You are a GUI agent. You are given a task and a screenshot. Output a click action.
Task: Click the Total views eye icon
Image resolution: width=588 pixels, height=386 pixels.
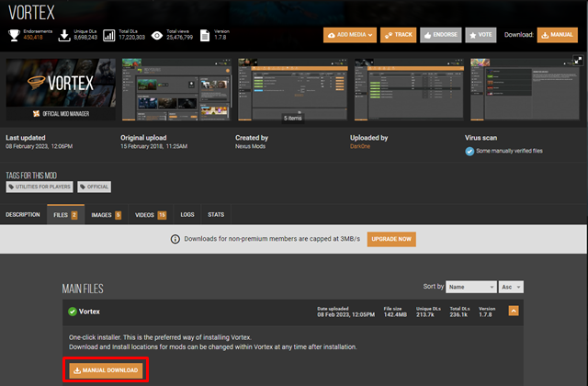tap(157, 35)
